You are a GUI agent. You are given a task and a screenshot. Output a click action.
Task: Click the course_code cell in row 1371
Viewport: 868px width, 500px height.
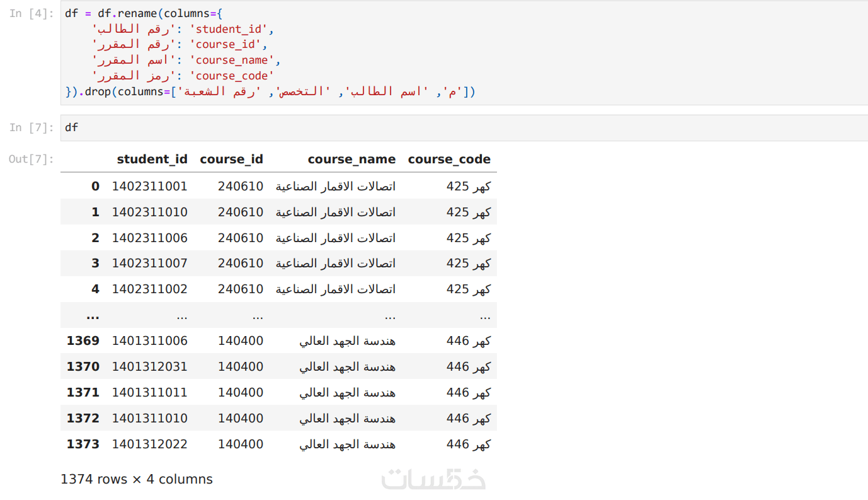pos(469,392)
